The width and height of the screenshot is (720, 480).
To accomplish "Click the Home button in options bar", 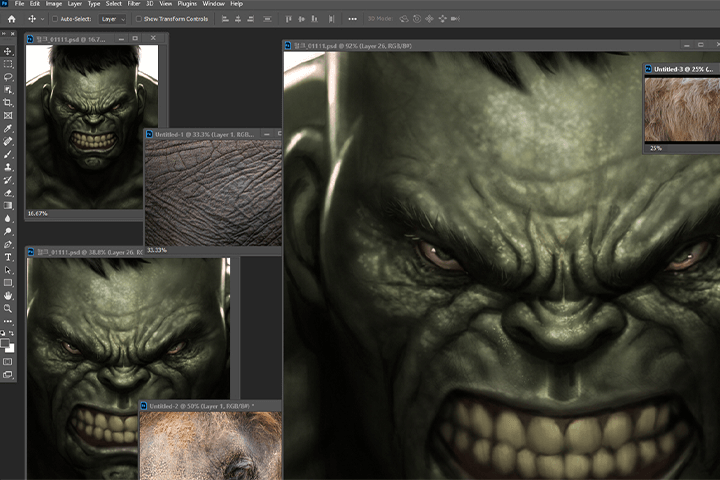I will click(11, 19).
